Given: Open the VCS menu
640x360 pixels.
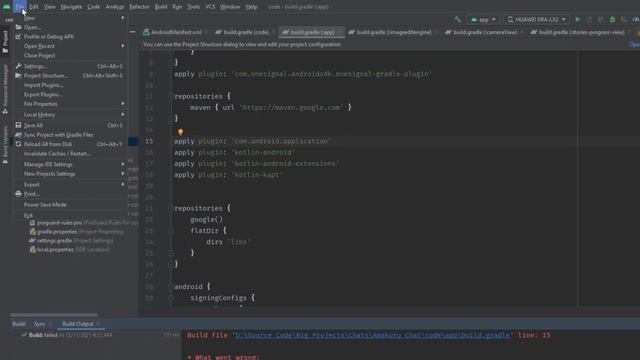Looking at the screenshot, I should [x=210, y=7].
